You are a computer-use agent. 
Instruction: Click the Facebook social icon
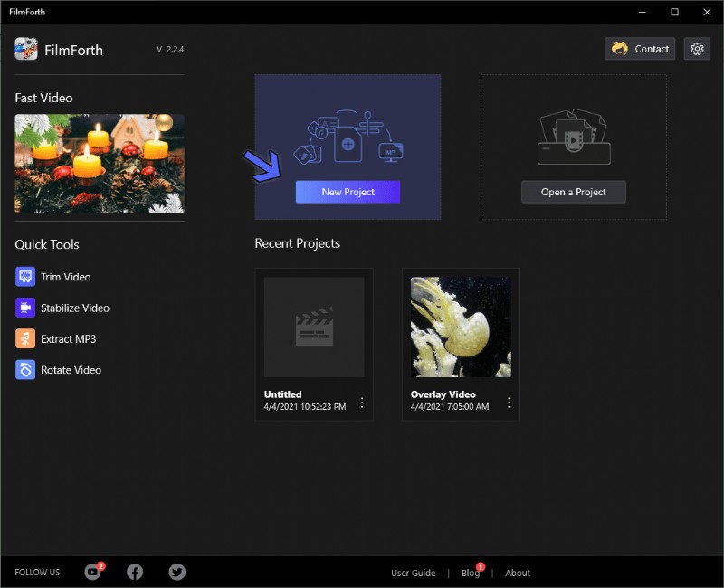(135, 572)
